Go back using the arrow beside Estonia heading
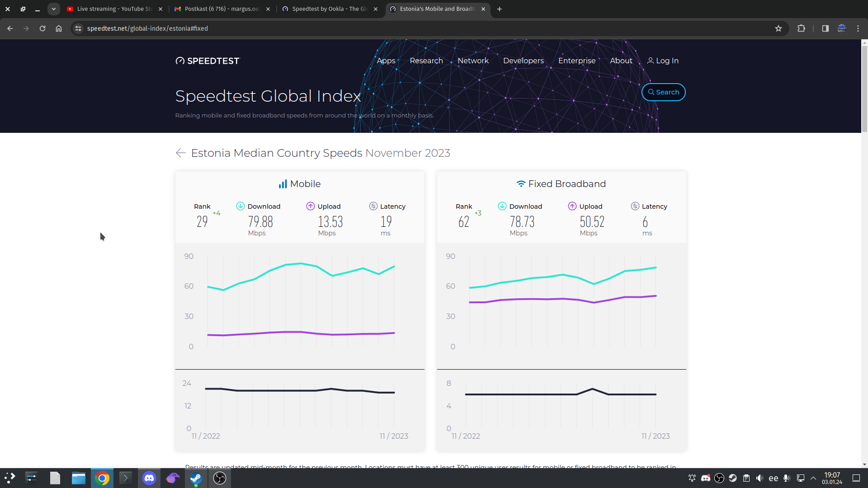 pos(180,153)
